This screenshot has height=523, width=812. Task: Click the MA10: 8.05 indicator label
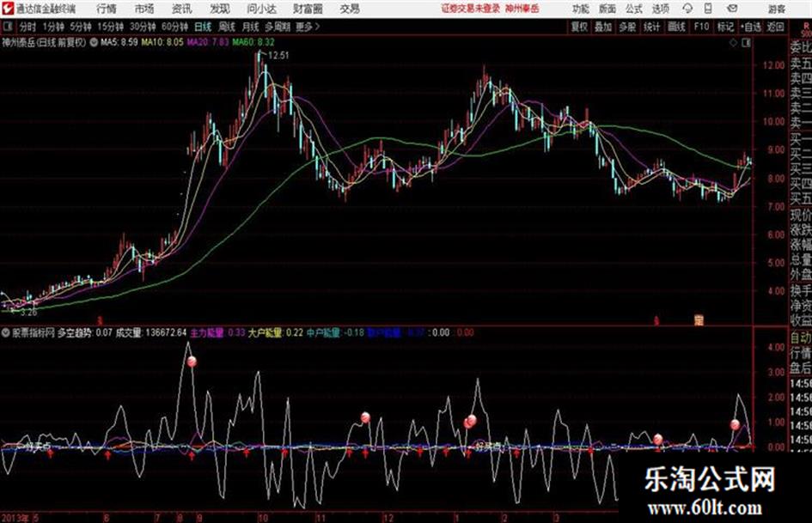click(162, 42)
